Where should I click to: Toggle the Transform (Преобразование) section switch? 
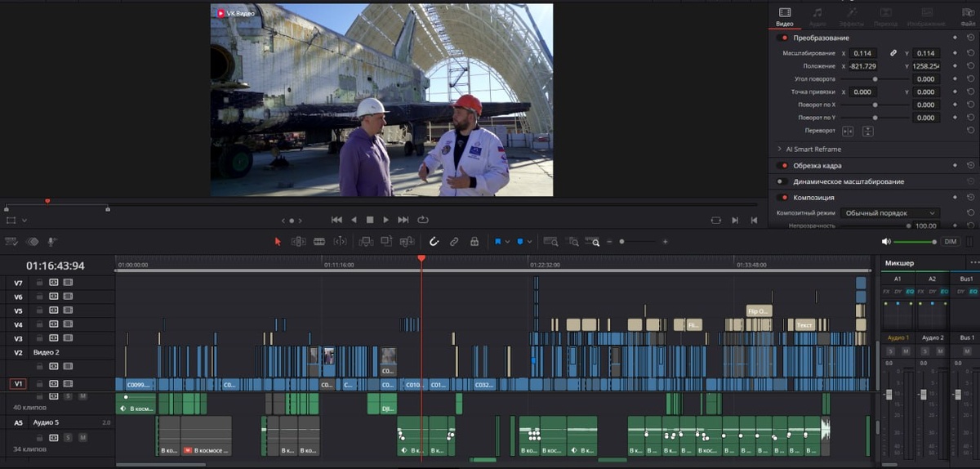point(784,38)
